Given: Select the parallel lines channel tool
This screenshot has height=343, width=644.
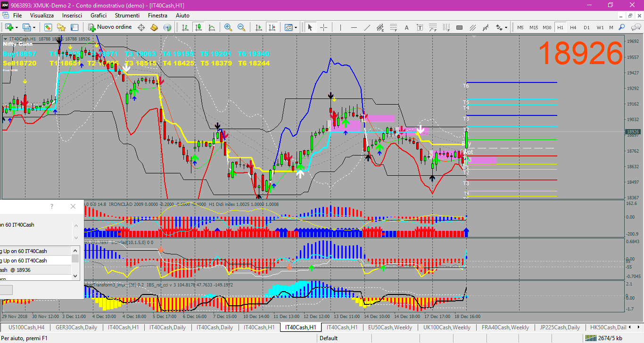Looking at the screenshot, I should pos(472,27).
